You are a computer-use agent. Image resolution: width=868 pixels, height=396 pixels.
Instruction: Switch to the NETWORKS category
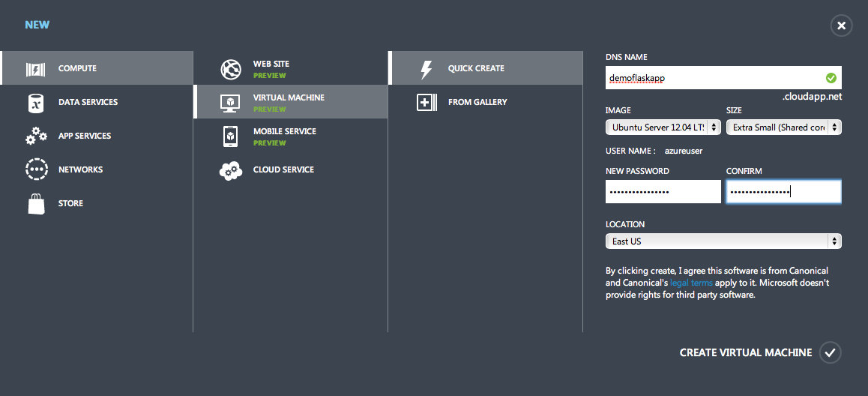click(80, 169)
